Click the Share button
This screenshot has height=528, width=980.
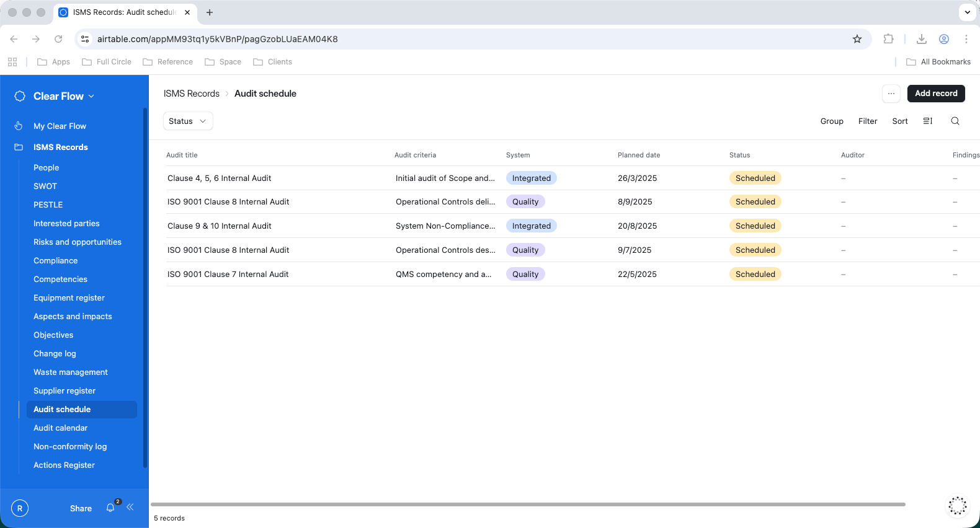click(x=81, y=508)
